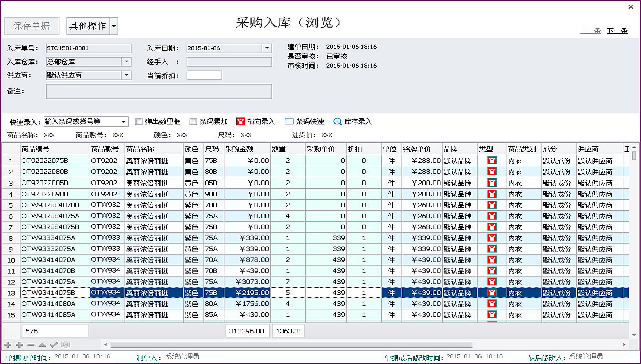Viewport: 641px width, 364px height.
Task: Expand the 快速录入 combo box arrow
Action: click(124, 121)
